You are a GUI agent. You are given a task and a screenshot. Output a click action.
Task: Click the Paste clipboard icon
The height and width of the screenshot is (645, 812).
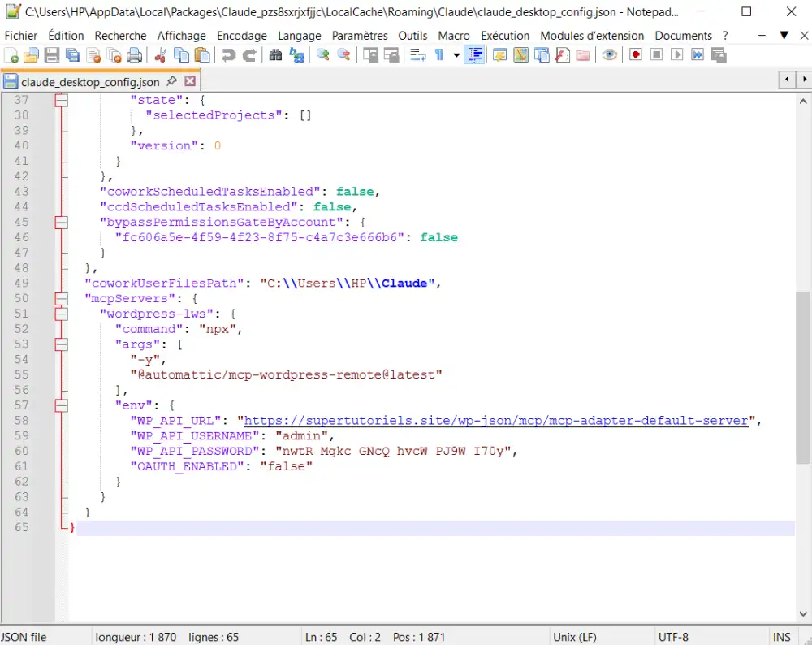202,55
